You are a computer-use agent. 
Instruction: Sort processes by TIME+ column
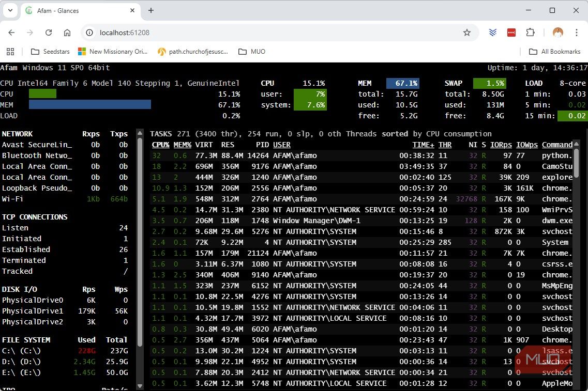click(423, 145)
